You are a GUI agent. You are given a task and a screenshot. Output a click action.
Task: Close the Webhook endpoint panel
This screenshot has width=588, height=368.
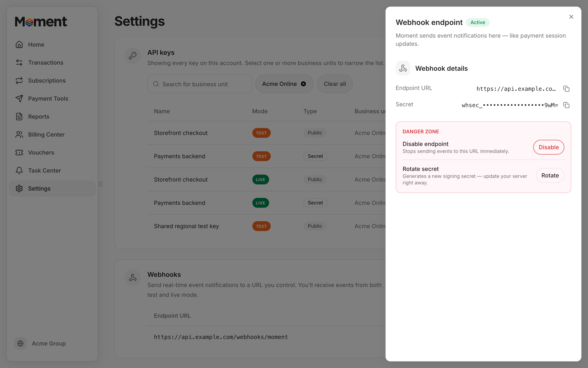click(571, 17)
